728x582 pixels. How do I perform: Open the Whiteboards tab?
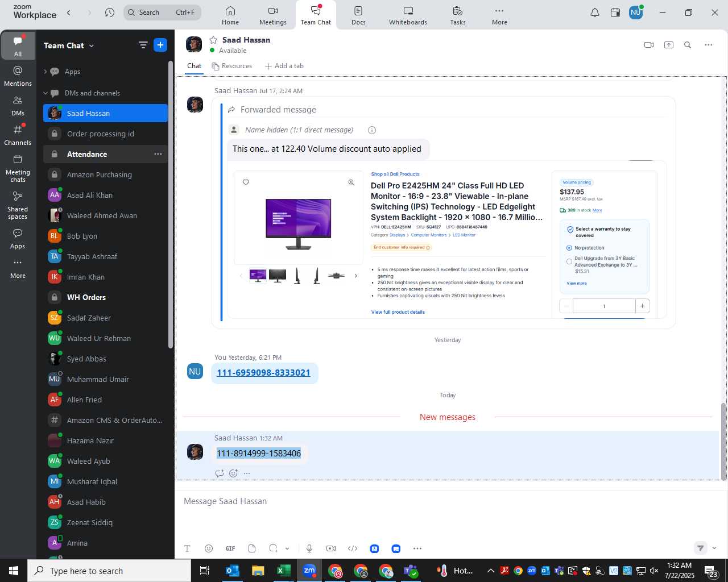408,15
